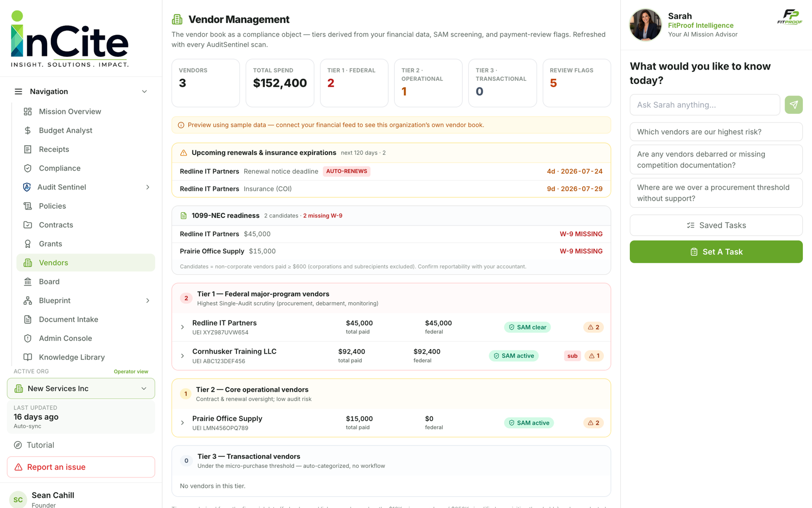Click the 1099-NEC readiness document icon
812x508 pixels.
tap(184, 216)
